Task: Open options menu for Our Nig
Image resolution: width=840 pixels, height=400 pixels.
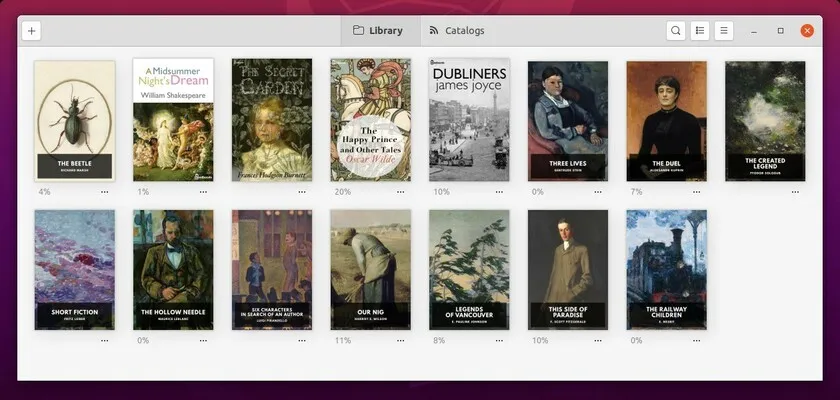Action: pos(401,341)
